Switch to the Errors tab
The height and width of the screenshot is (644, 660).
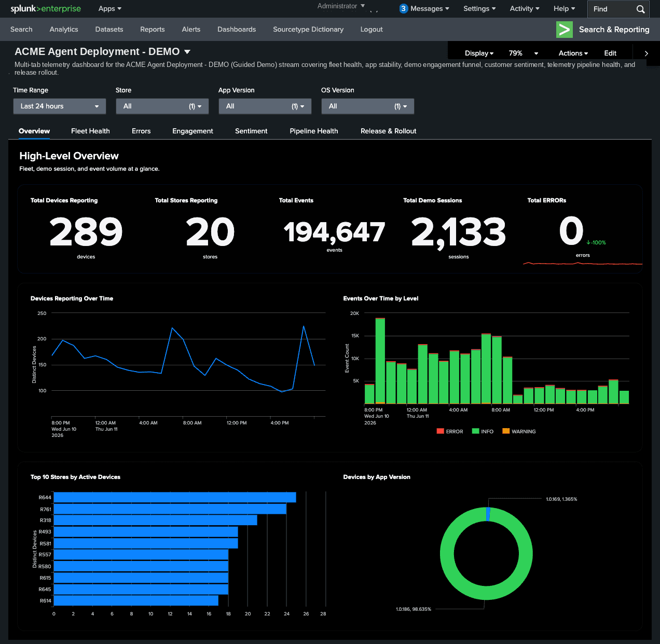click(x=141, y=131)
